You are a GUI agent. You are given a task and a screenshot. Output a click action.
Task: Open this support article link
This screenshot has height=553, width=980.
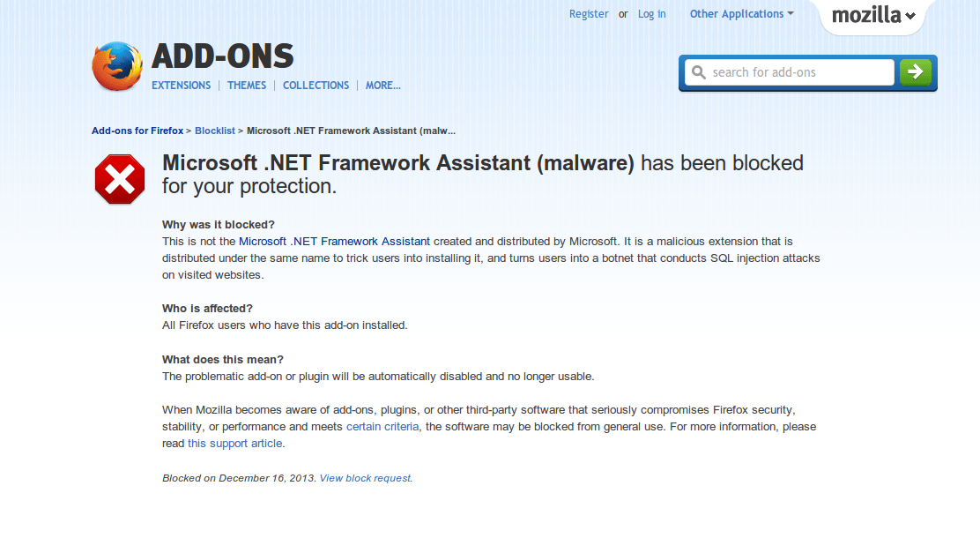click(235, 444)
